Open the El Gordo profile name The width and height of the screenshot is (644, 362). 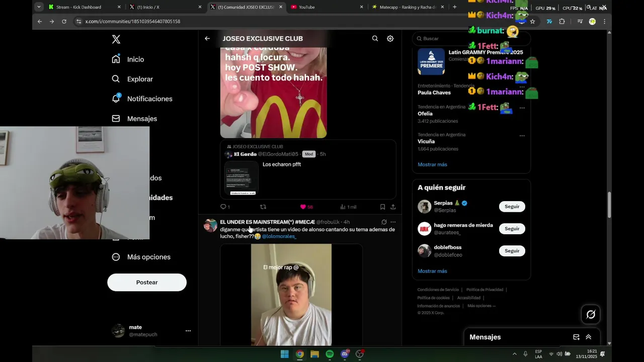point(245,154)
